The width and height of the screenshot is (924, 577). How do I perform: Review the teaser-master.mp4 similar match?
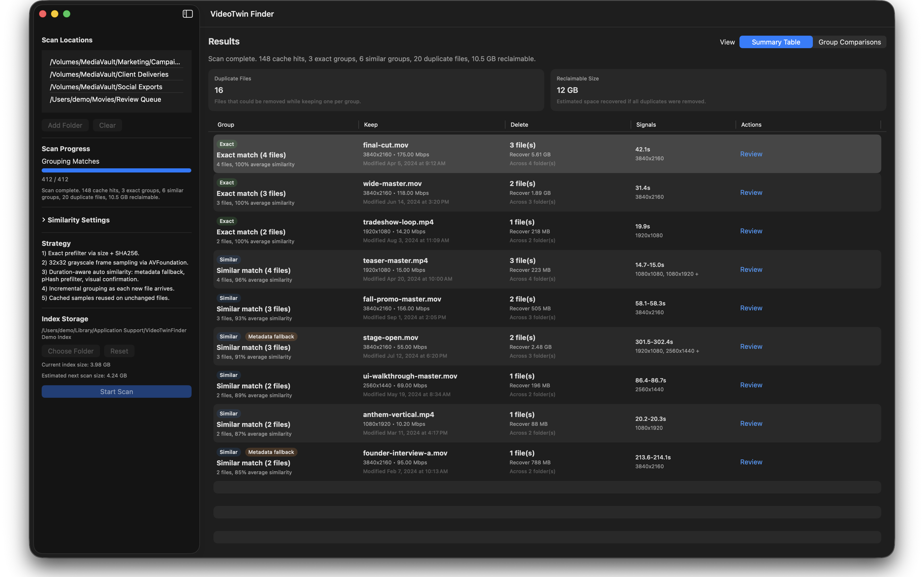(750, 269)
